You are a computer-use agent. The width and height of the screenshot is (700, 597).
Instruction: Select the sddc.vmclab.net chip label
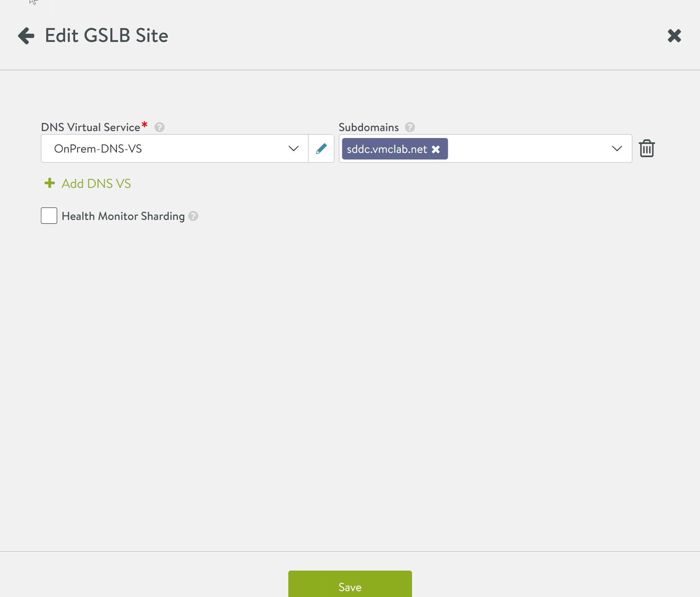pyautogui.click(x=387, y=149)
